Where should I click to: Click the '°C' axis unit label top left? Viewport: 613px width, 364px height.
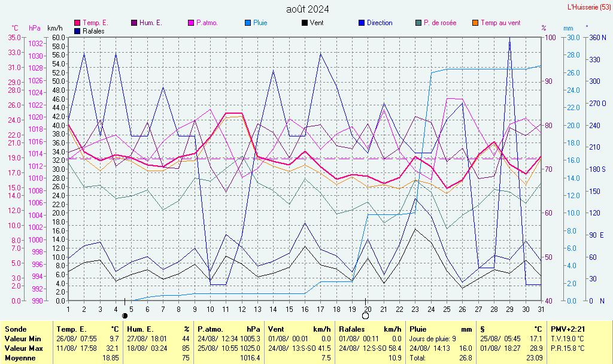pos(15,28)
